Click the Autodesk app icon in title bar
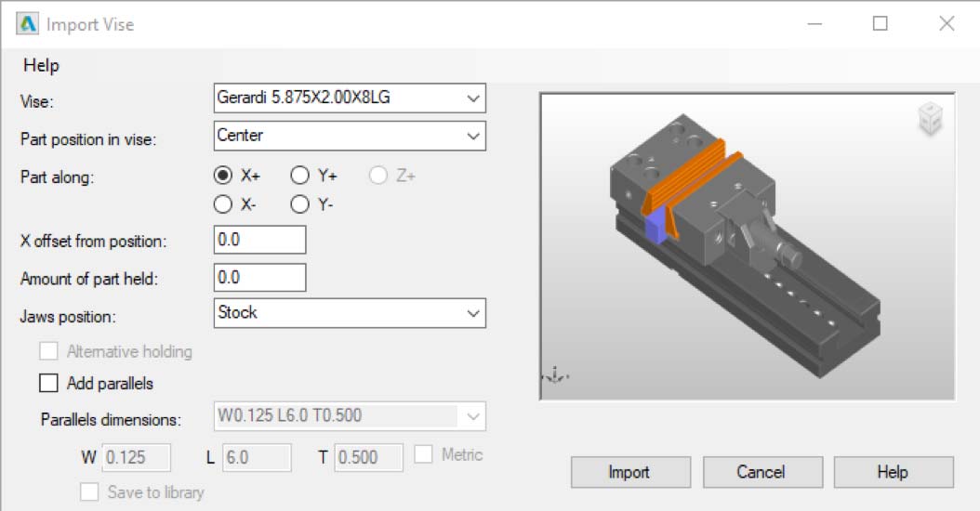The image size is (980, 511). [28, 24]
